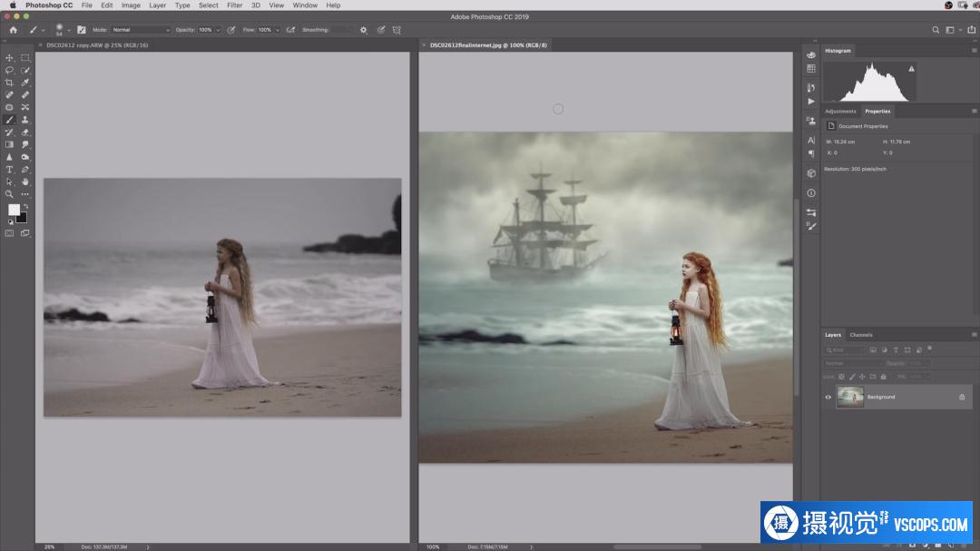980x551 pixels.
Task: Select the Lasso tool
Action: point(9,70)
